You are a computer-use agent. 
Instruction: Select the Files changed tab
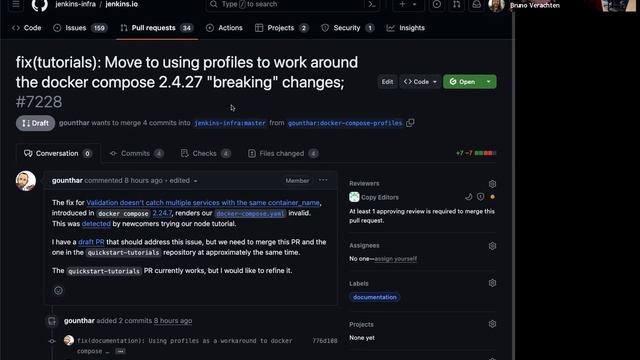pos(283,153)
